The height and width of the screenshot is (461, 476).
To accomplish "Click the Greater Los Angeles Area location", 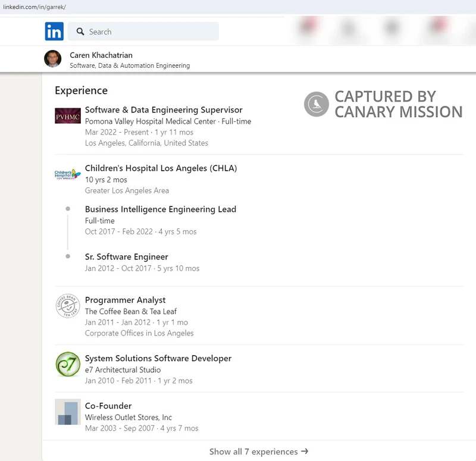I will 127,190.
